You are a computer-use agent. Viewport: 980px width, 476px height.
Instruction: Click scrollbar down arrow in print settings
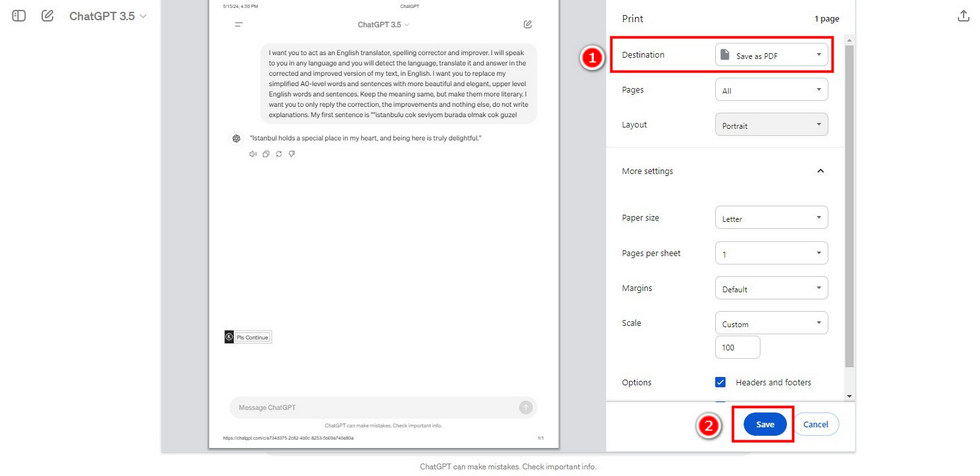(x=849, y=395)
